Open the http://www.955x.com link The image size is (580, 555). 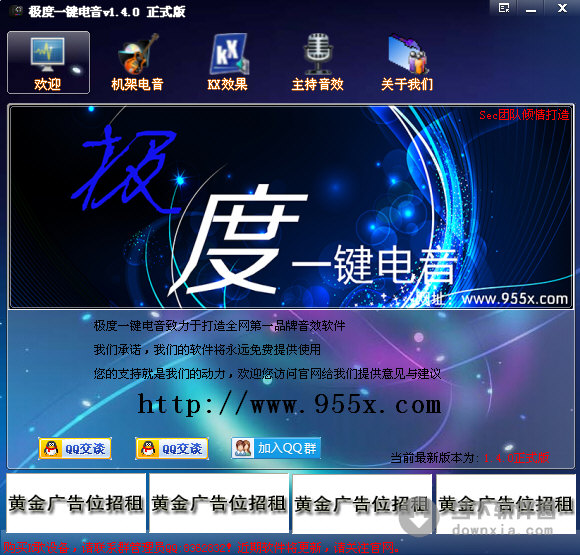[x=289, y=404]
